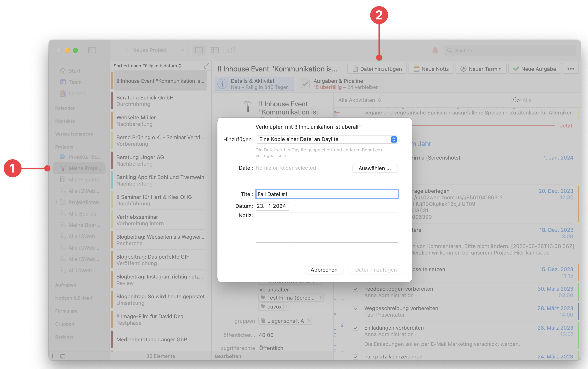This screenshot has height=369, width=588.
Task: Open Test Firma link chevron
Action: [x=320, y=298]
